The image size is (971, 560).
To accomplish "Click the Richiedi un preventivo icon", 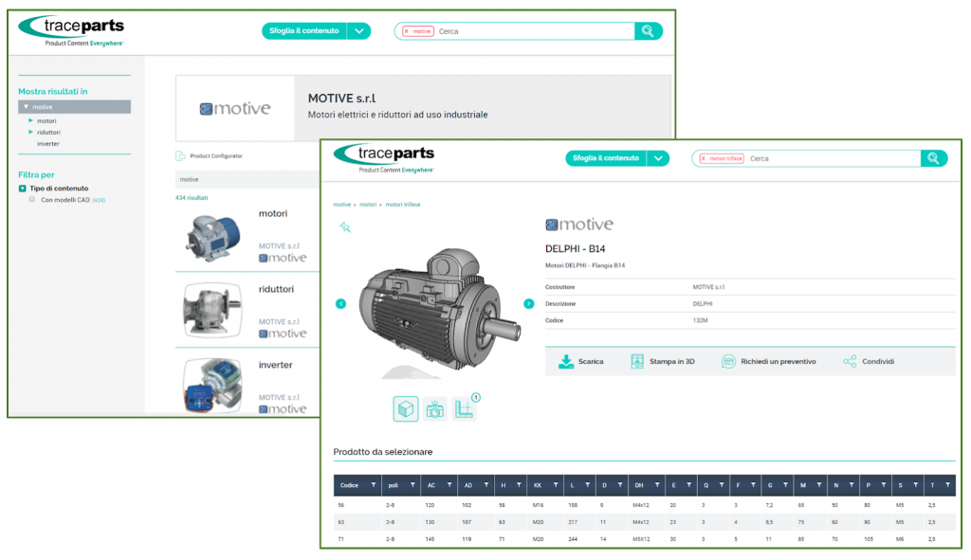I will (x=728, y=361).
